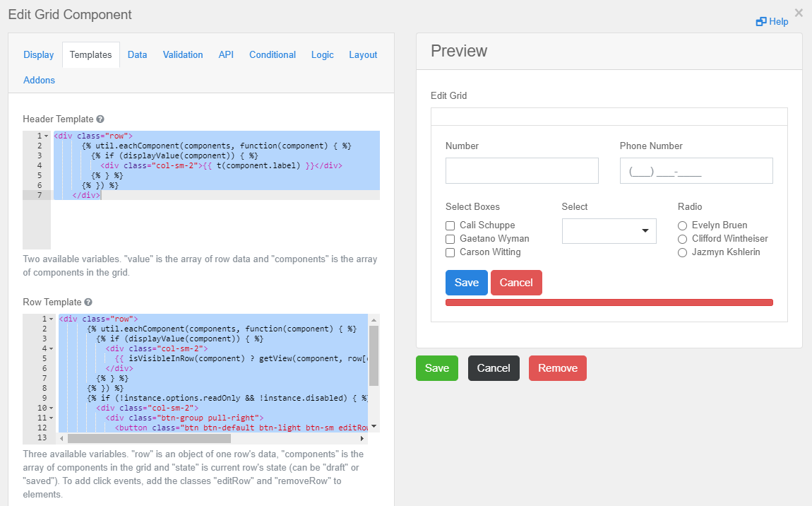Click the Number input field
The width and height of the screenshot is (812, 506).
tap(522, 170)
